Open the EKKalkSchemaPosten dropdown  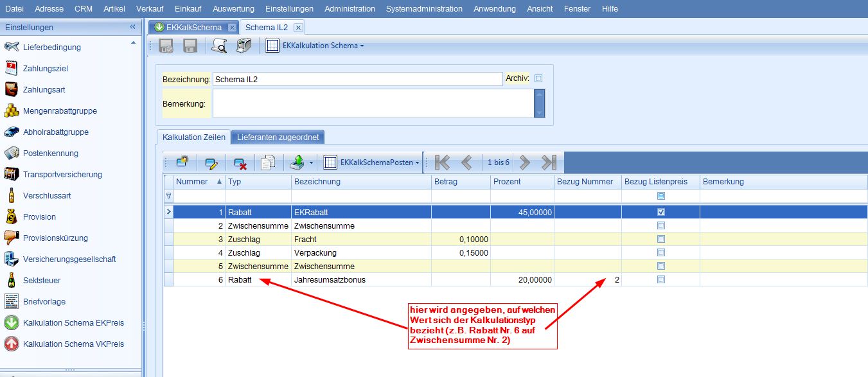pyautogui.click(x=418, y=163)
